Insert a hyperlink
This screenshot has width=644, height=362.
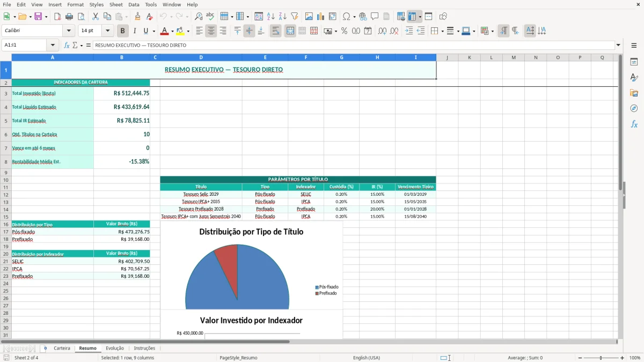pos(363,17)
